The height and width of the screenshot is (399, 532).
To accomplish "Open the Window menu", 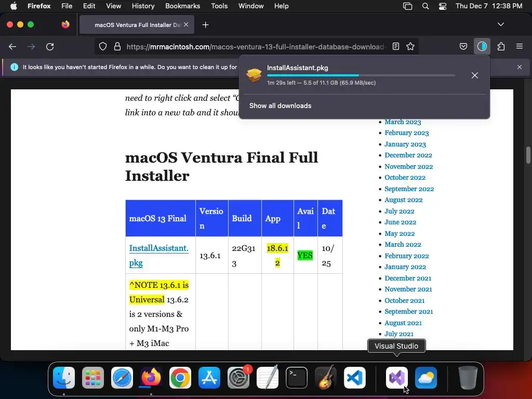I will 251,6.
